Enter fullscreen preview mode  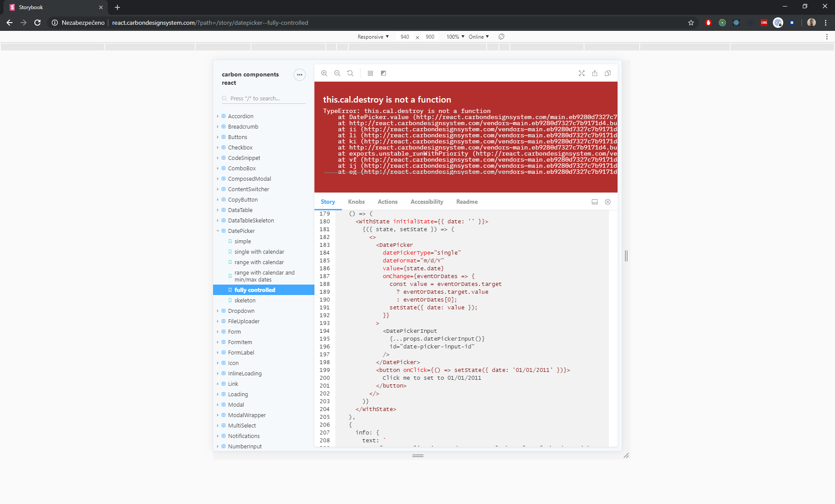pos(581,73)
